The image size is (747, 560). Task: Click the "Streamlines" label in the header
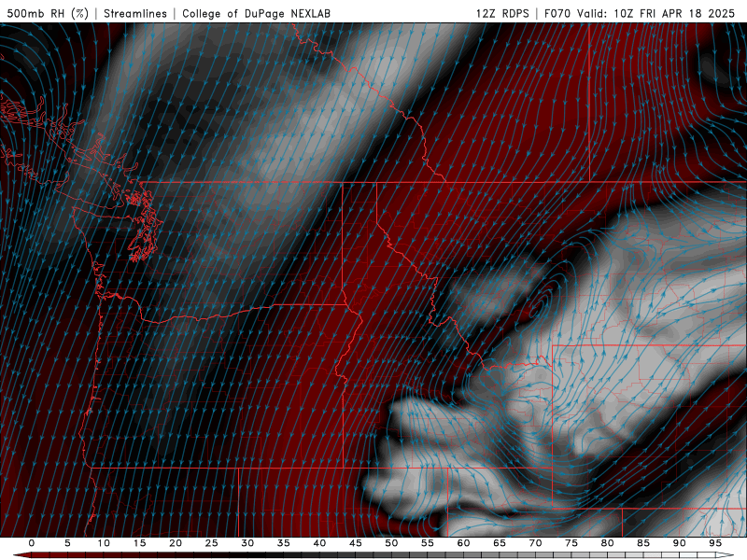click(135, 13)
